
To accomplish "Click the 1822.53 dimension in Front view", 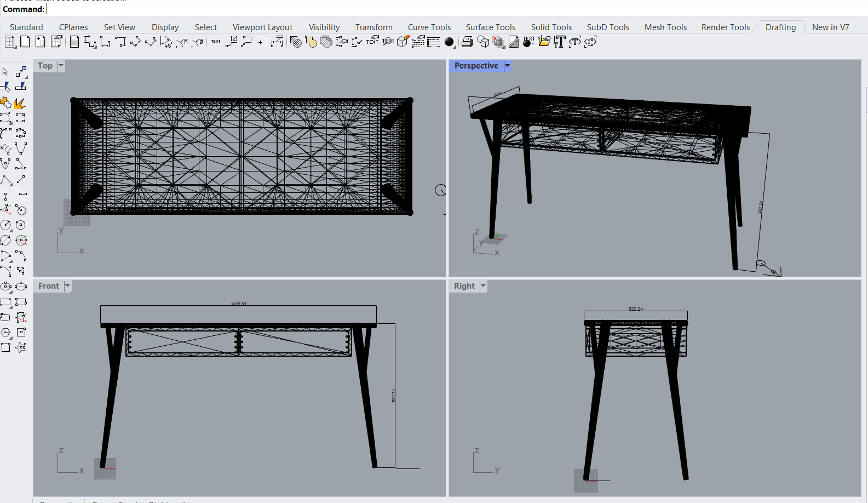I will [x=239, y=304].
